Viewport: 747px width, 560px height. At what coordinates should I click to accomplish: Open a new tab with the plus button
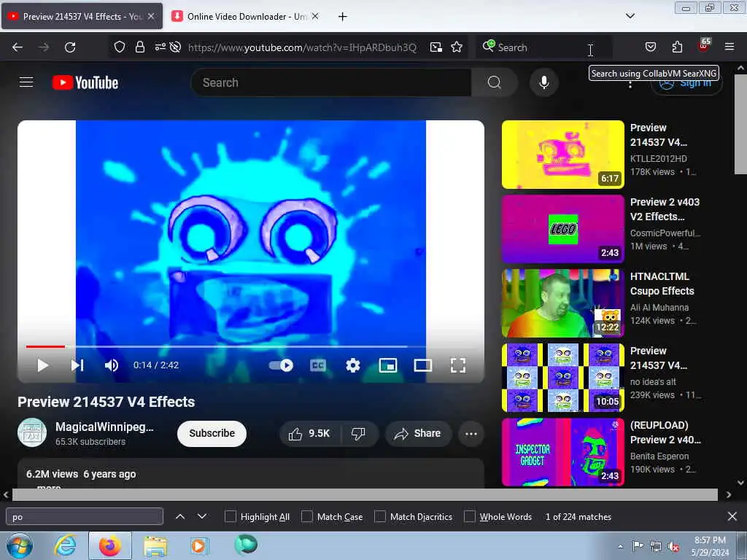click(342, 17)
